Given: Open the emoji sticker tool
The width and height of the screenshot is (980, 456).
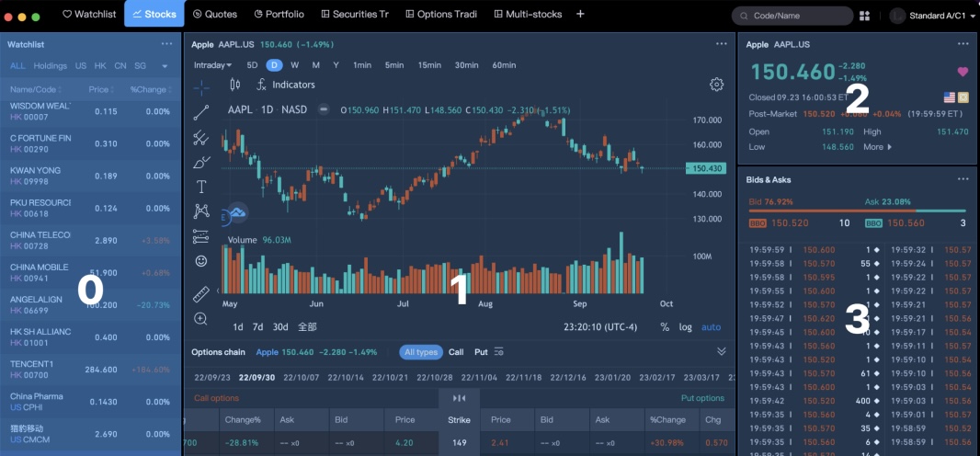Looking at the screenshot, I should (201, 261).
